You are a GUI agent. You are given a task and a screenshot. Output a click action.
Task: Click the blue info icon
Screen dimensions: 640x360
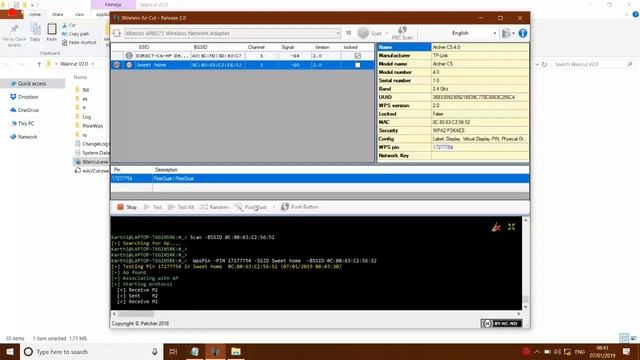pyautogui.click(x=522, y=33)
